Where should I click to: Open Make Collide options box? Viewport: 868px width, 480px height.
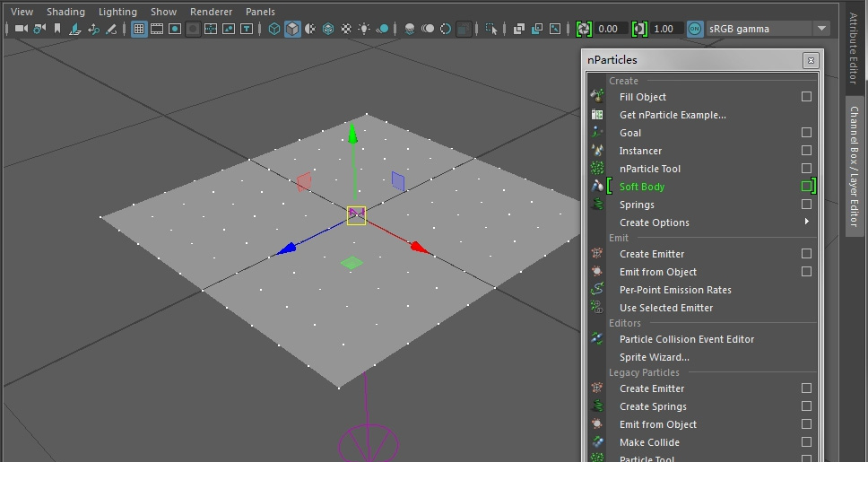(806, 441)
